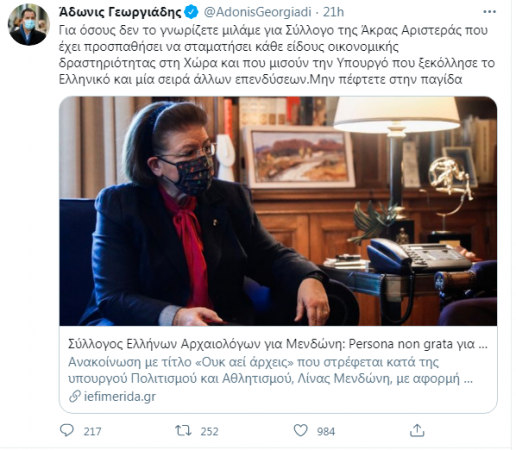Click the card description starting Ανακοίνωση με τίτλο
This screenshot has height=450, width=516.
270,370
